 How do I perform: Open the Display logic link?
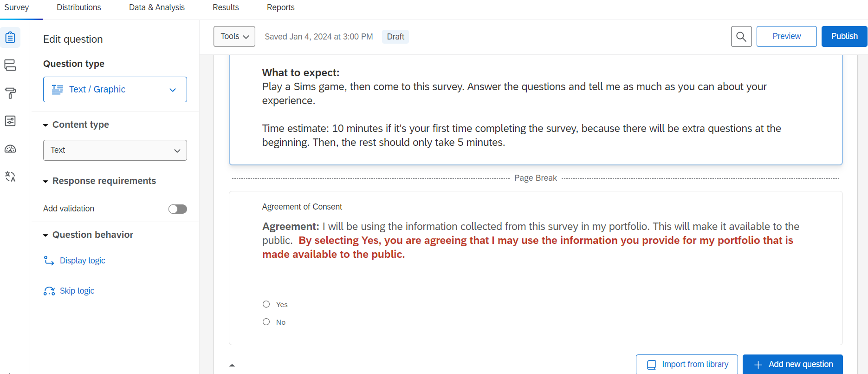[x=82, y=261]
